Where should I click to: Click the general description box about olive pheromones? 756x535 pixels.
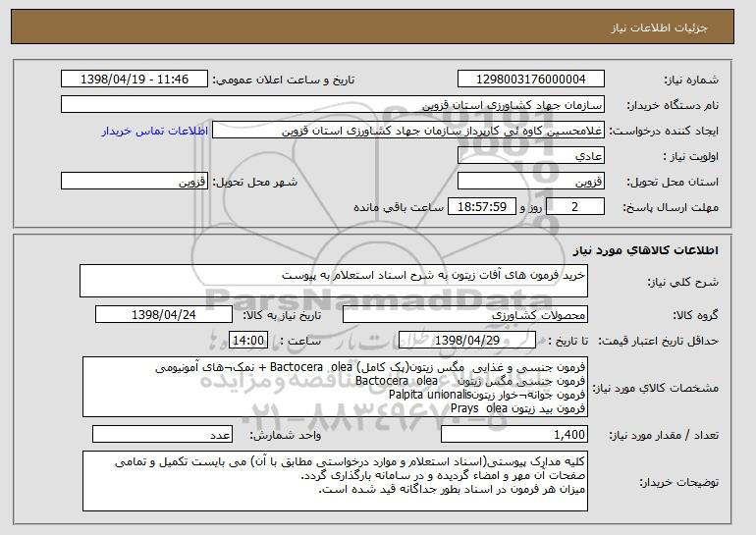click(x=334, y=281)
